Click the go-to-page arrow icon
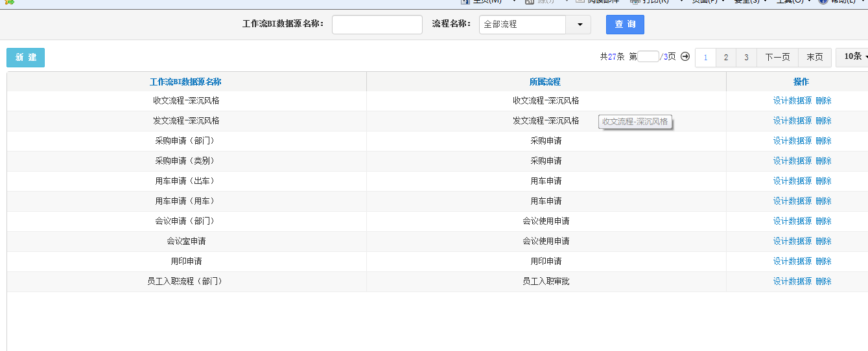 coord(685,57)
